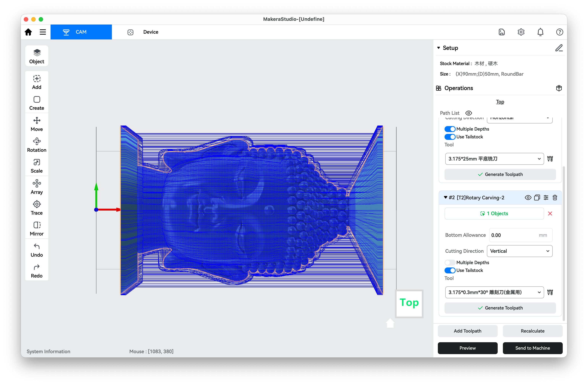Open the toolpath Preview
The height and width of the screenshot is (385, 588).
(467, 348)
